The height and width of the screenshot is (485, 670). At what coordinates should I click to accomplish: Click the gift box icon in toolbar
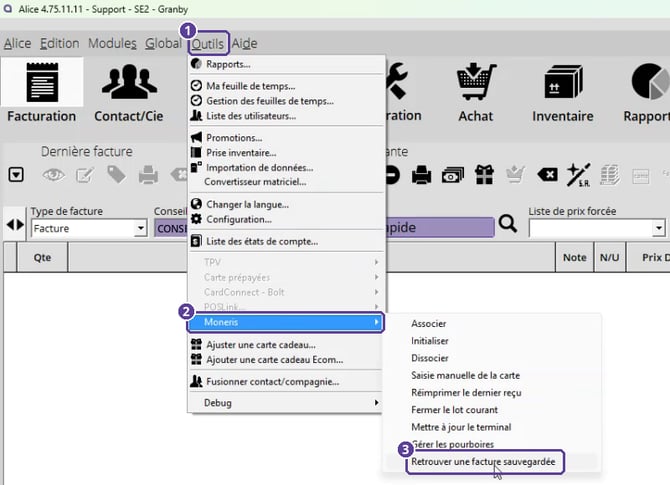(x=485, y=175)
